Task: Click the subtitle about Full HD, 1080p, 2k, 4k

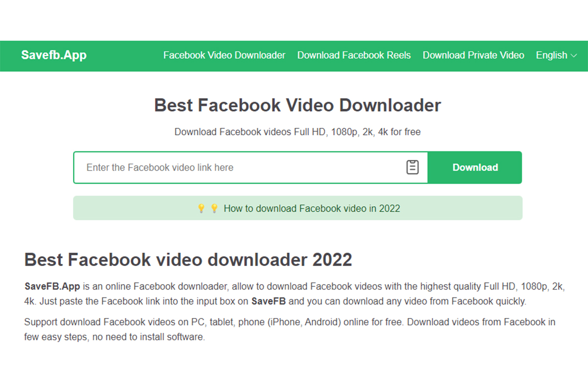Action: (297, 132)
